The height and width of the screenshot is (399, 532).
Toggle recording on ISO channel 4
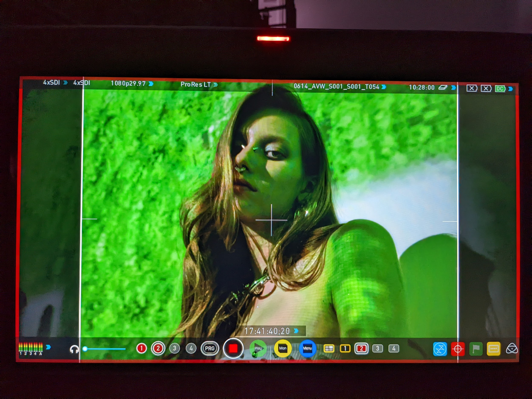tap(191, 348)
